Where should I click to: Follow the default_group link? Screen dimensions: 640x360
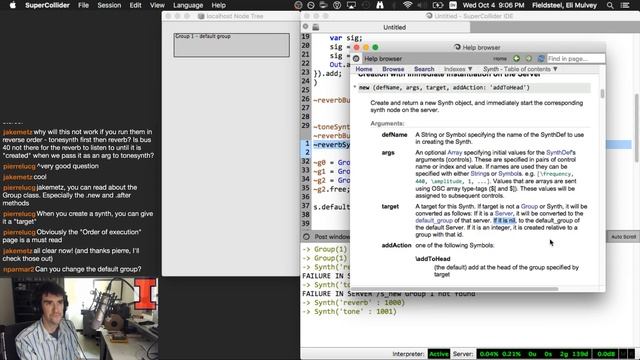434,221
